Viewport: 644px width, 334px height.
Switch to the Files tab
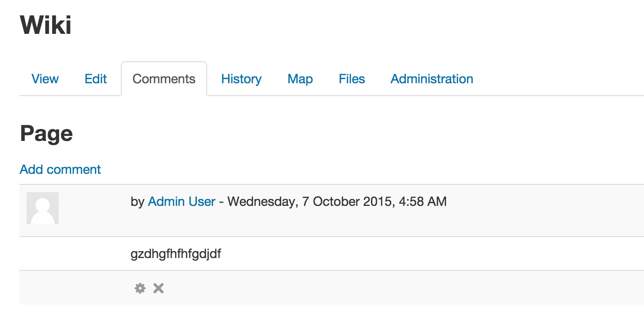pyautogui.click(x=352, y=79)
